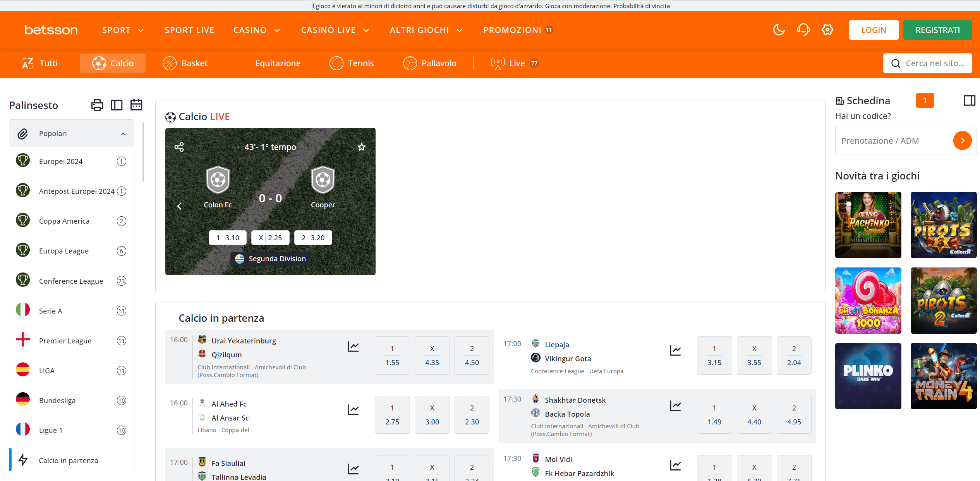Submit Prenotazione code with orange arrow
Image resolution: width=980 pixels, height=481 pixels.
(x=963, y=140)
